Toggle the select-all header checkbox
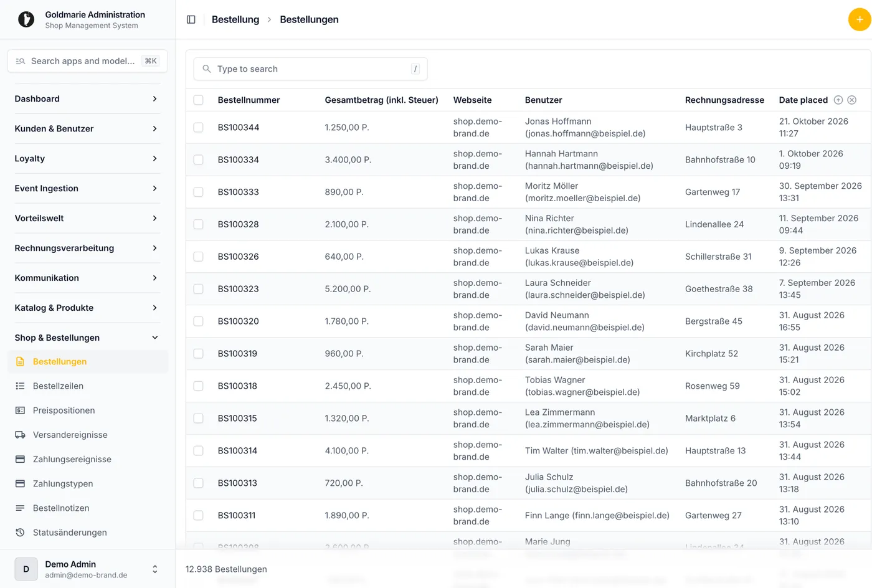Screen dimensions: 872x588 click(x=198, y=100)
